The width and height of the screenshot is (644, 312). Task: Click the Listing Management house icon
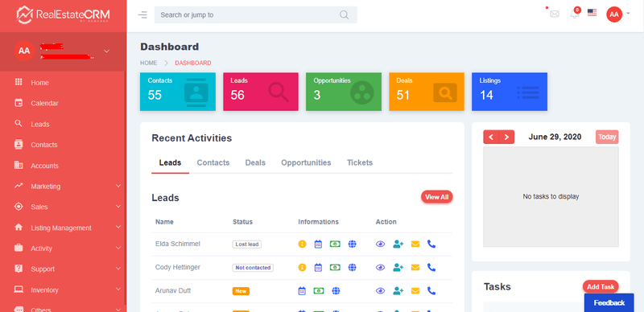tap(19, 227)
